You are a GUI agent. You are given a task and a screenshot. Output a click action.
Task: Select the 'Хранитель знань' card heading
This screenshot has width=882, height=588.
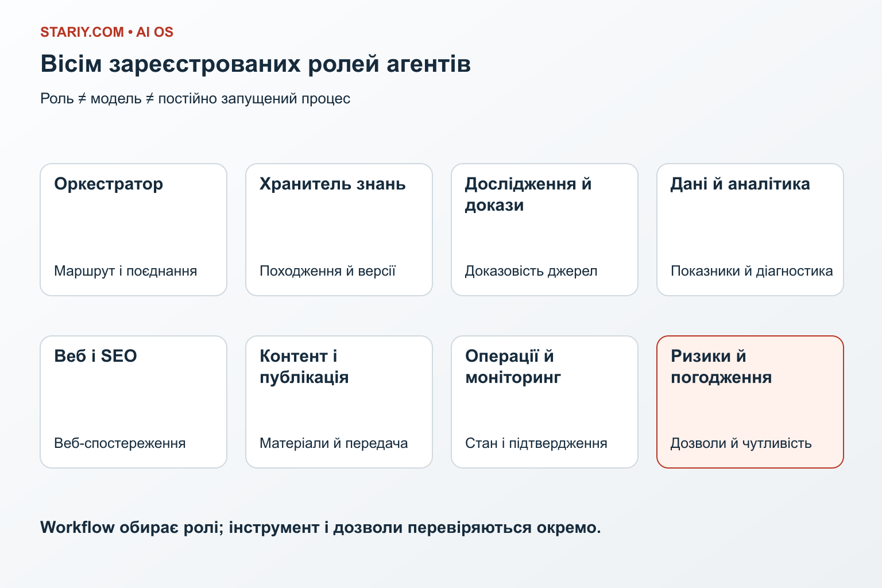pos(332,184)
